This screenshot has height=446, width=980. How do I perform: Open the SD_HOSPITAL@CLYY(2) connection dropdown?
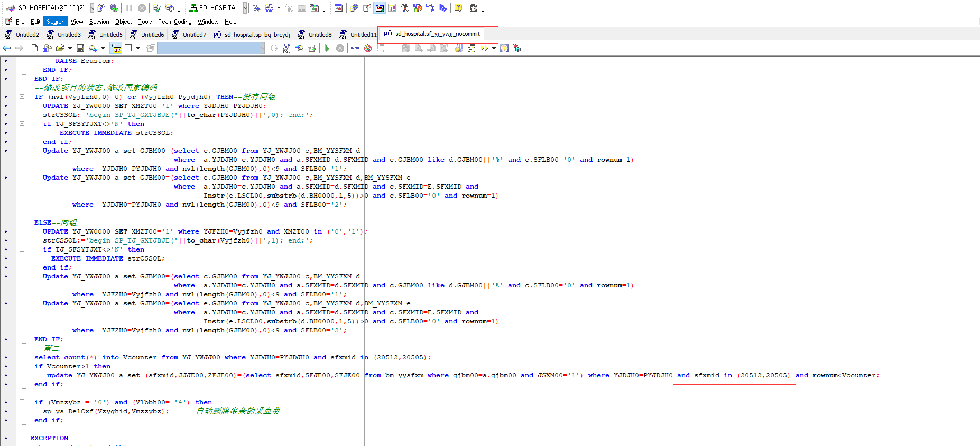point(91,8)
